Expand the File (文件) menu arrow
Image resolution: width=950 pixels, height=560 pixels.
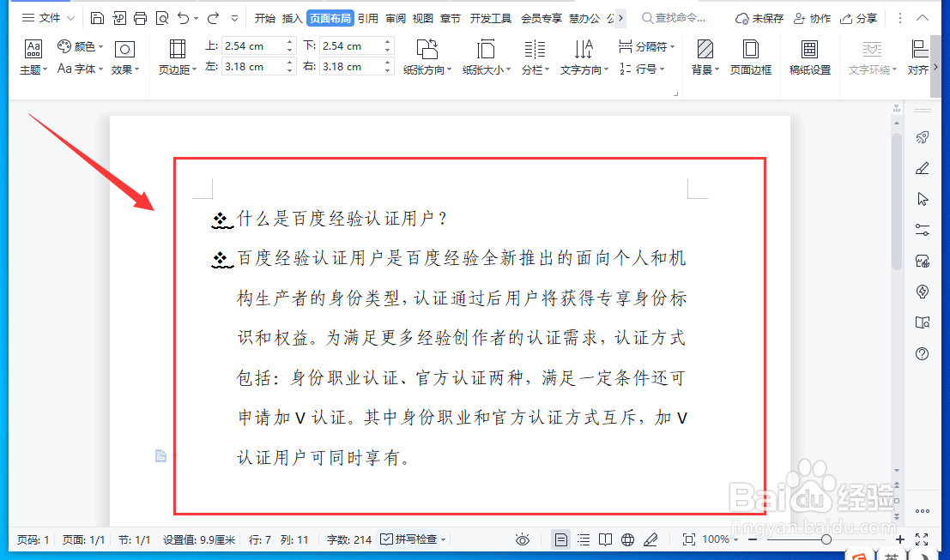tap(71, 18)
